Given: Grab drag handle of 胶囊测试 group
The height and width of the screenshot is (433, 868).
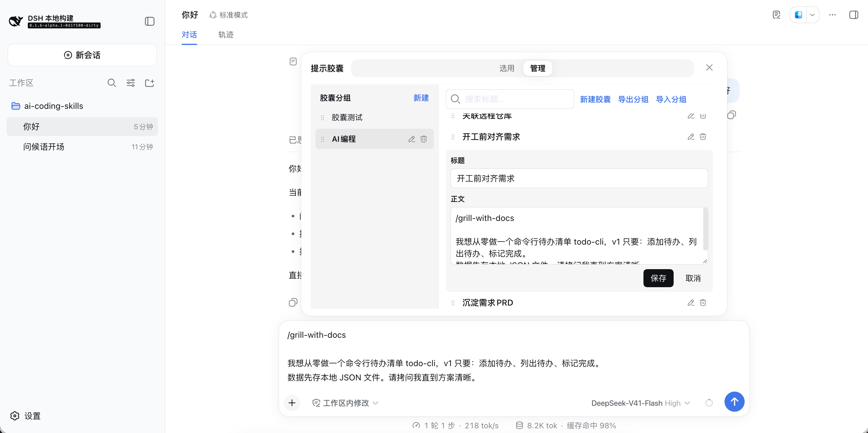Looking at the screenshot, I should pos(322,118).
